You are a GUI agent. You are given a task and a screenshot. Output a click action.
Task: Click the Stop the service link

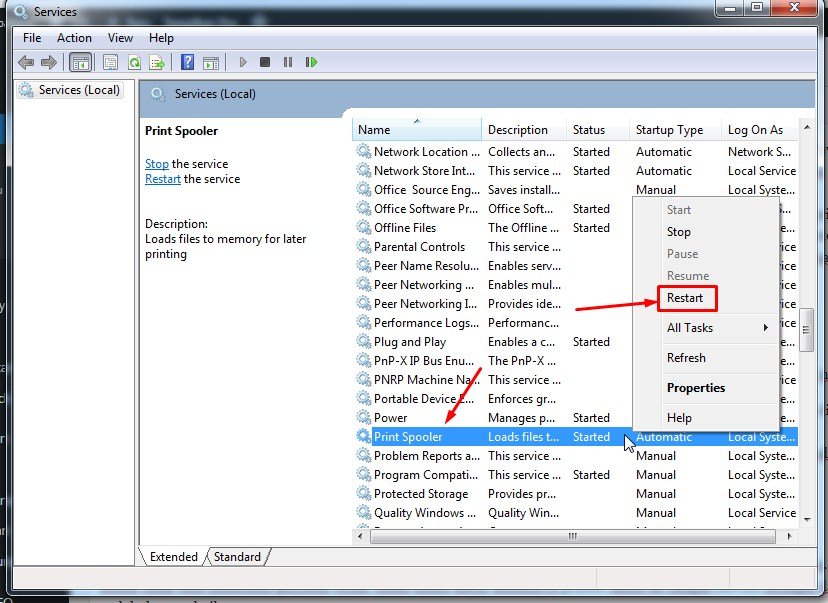click(x=157, y=164)
